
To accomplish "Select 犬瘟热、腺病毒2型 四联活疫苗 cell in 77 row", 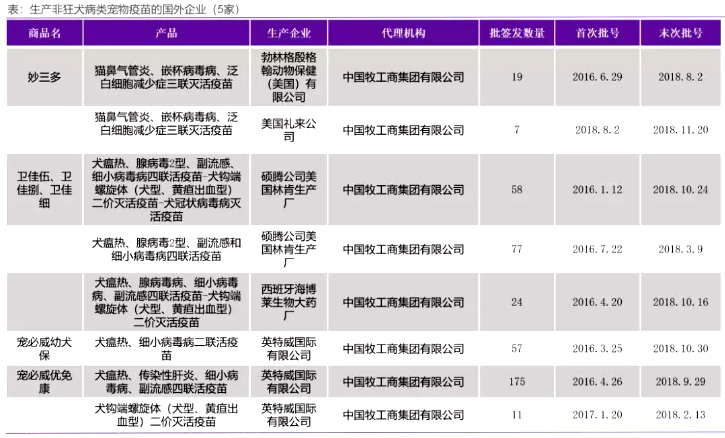I will (166, 249).
